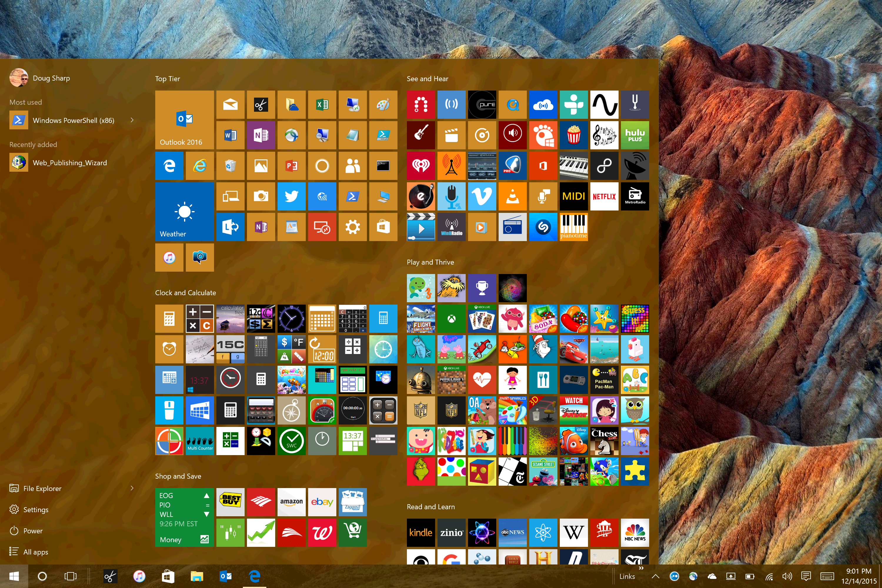882x588 pixels.
Task: Launch the Candy Crush Soda tile
Action: tap(543, 318)
